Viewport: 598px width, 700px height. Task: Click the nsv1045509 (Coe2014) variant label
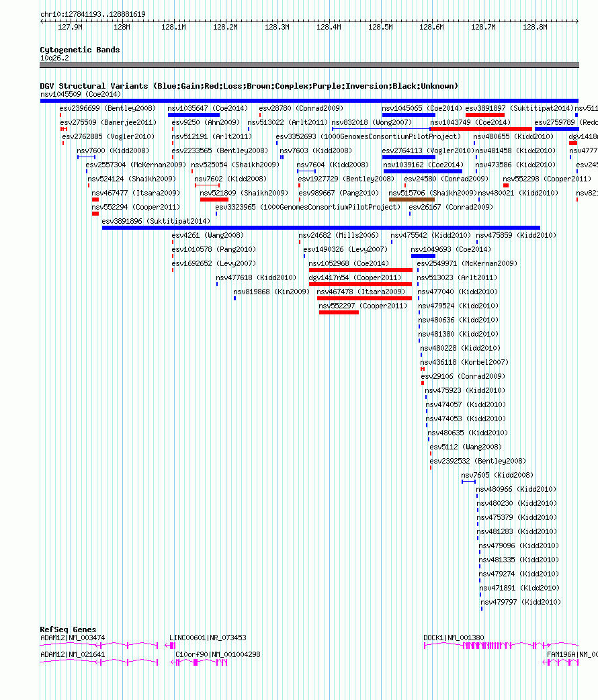[81, 94]
